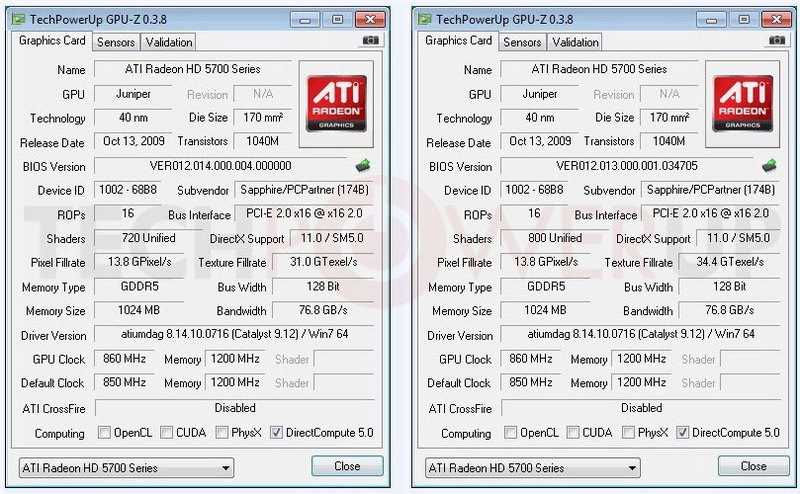Click the Driver Version field in left window
Image resolution: width=800 pixels, height=494 pixels.
(234, 334)
